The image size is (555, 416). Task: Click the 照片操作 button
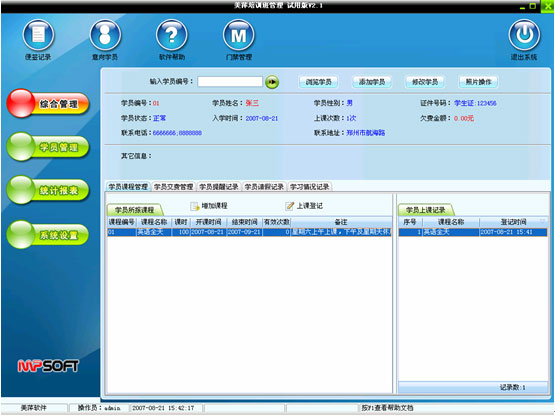coord(478,82)
